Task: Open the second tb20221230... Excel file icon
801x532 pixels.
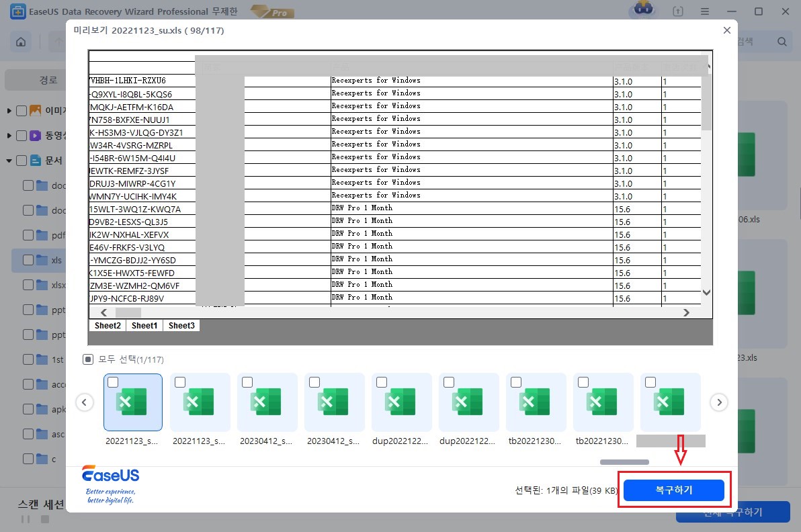Action: pos(602,401)
